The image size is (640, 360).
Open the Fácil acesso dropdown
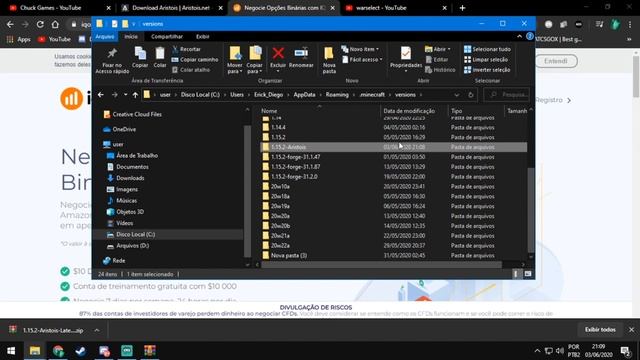pyautogui.click(x=362, y=60)
